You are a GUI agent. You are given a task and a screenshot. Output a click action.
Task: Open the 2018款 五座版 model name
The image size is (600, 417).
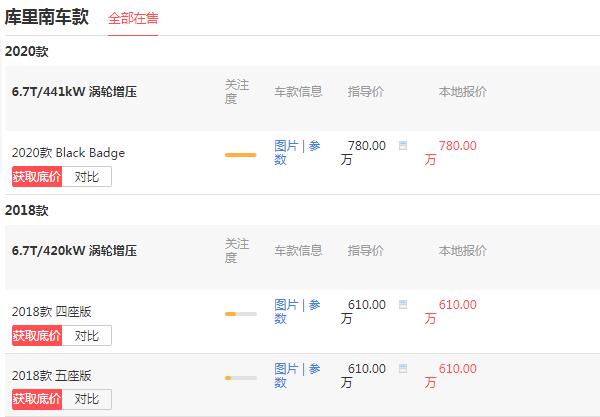pyautogui.click(x=52, y=376)
